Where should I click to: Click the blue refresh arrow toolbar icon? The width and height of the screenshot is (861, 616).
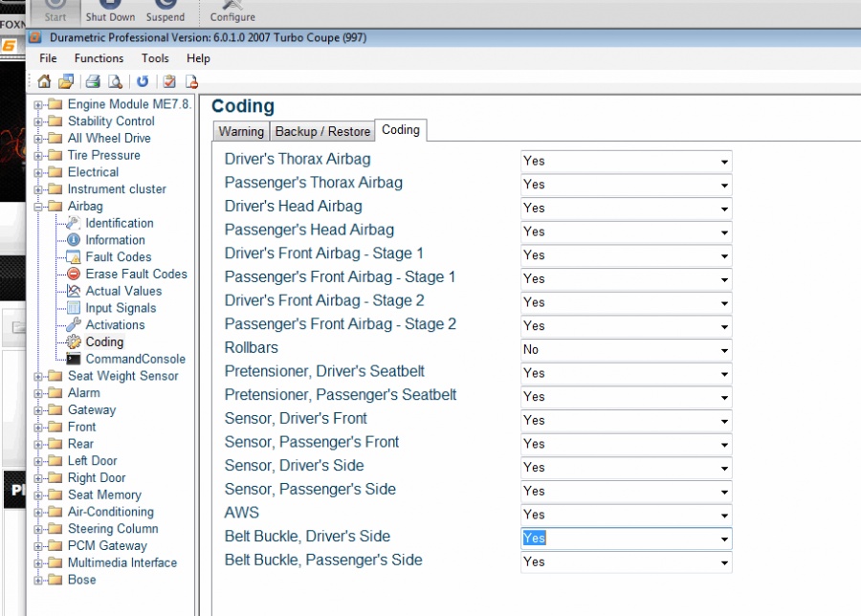(143, 81)
